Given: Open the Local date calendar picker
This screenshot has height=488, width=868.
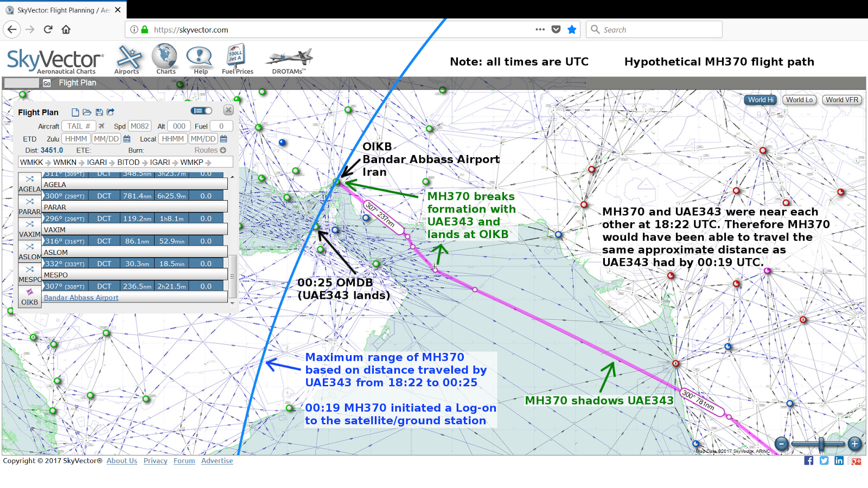Looking at the screenshot, I should coord(224,139).
